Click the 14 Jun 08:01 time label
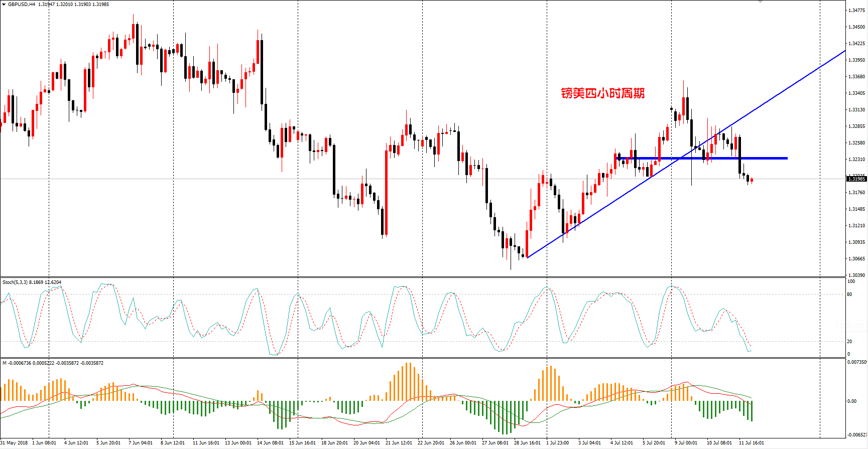 coord(270,443)
